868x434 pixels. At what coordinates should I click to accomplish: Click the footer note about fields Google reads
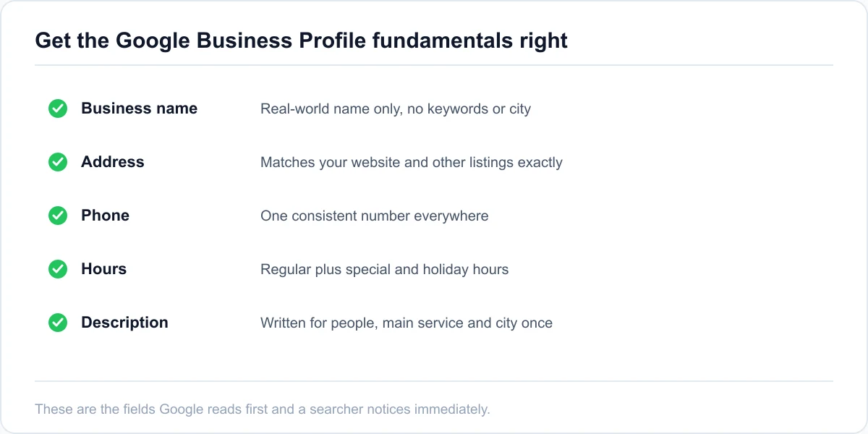tap(263, 409)
